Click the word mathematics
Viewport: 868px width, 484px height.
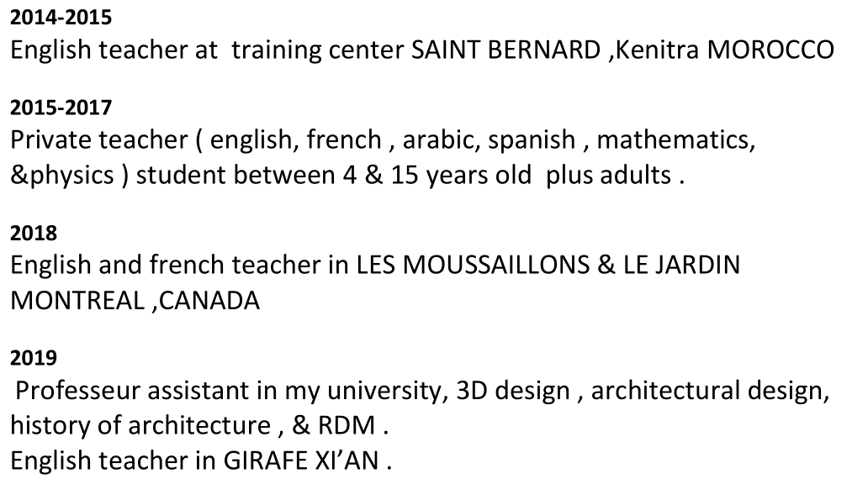pos(676,139)
